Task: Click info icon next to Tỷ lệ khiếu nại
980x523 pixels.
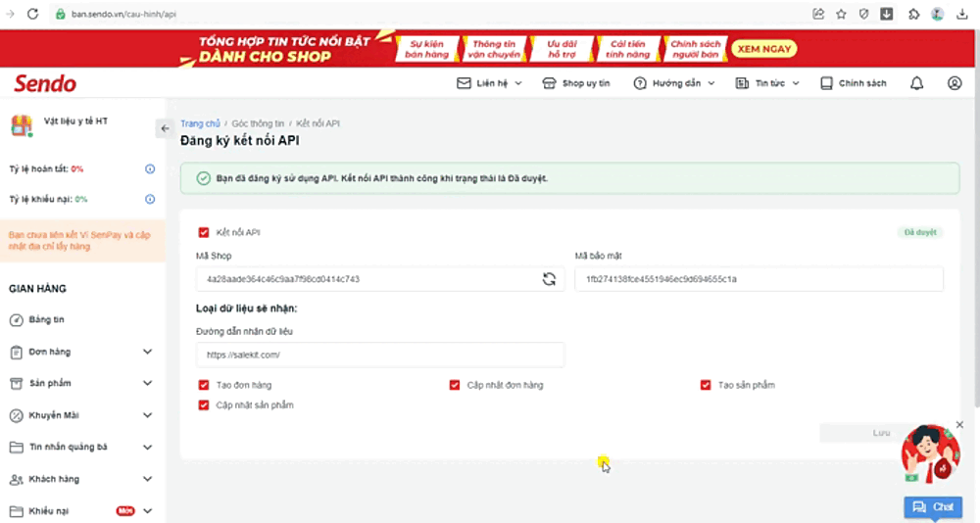Action: click(150, 199)
